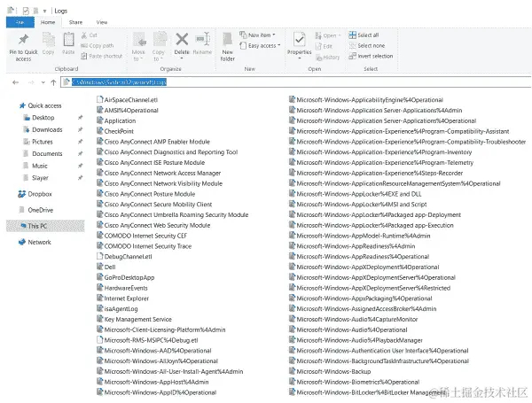The height and width of the screenshot is (403, 532).
Task: Open the Quick Access Toolbar customize arrow
Action: (x=44, y=11)
